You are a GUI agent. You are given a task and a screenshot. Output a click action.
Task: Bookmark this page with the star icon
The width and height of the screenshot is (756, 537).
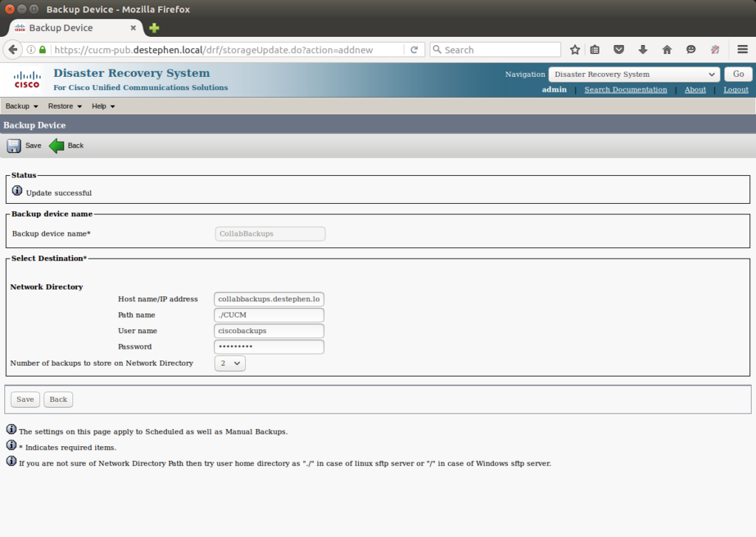574,49
